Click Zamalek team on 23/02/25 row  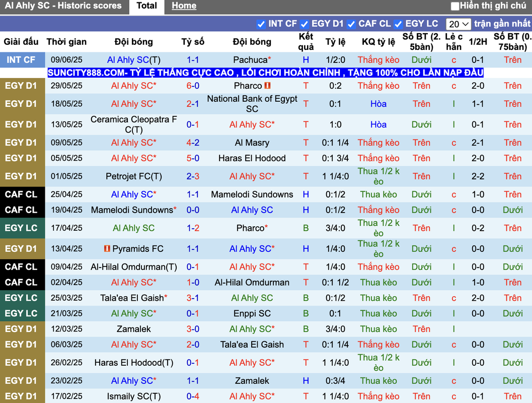pos(252,381)
